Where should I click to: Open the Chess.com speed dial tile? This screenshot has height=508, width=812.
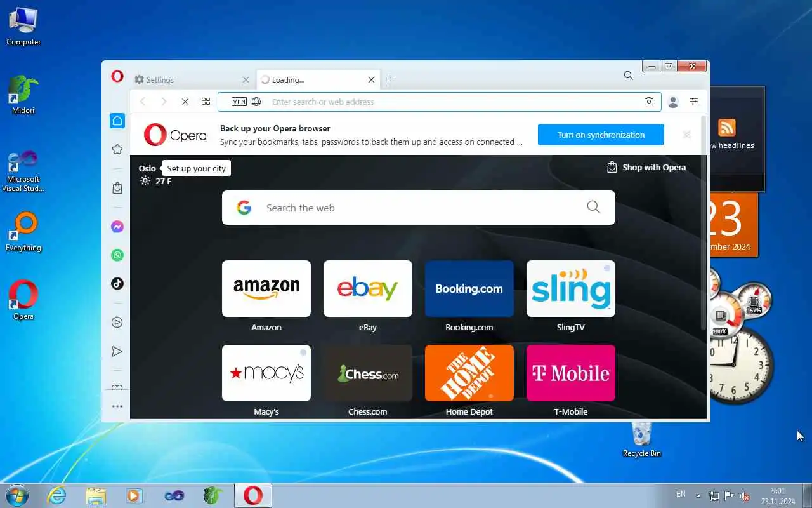[x=368, y=373]
